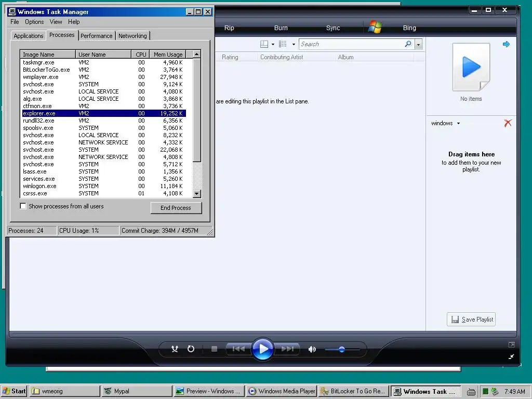This screenshot has height=399, width=532.
Task: Open the search options dropdown arrow
Action: (x=418, y=44)
